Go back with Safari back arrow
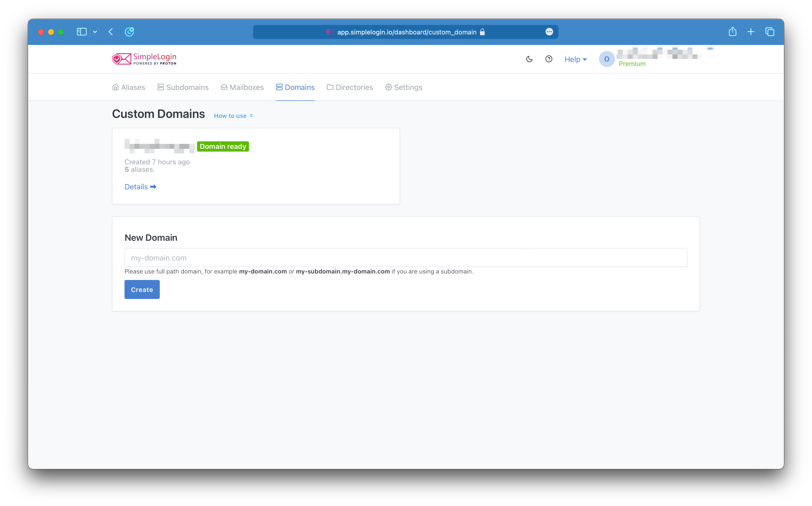 [x=111, y=32]
